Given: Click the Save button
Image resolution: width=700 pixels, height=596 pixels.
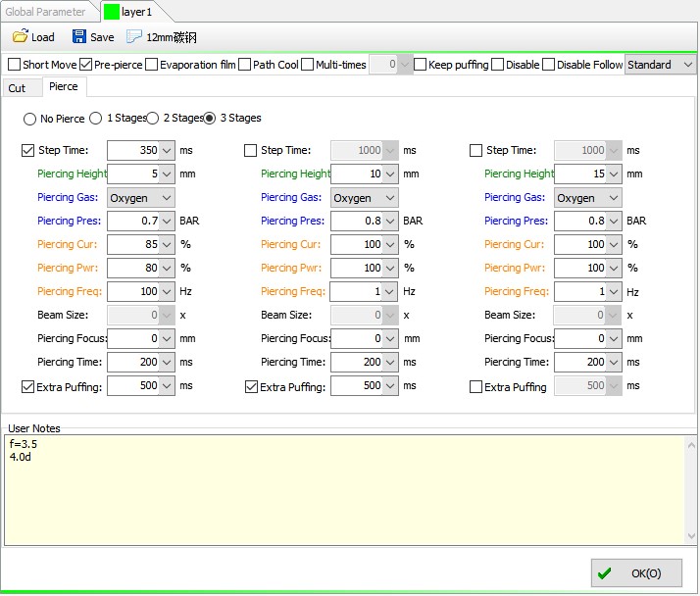Looking at the screenshot, I should click(x=93, y=36).
